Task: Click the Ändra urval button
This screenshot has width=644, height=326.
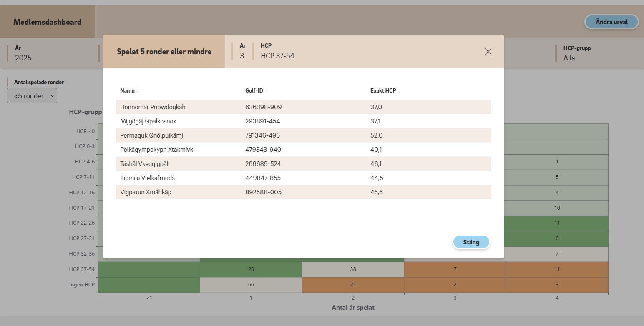Action: pyautogui.click(x=611, y=22)
